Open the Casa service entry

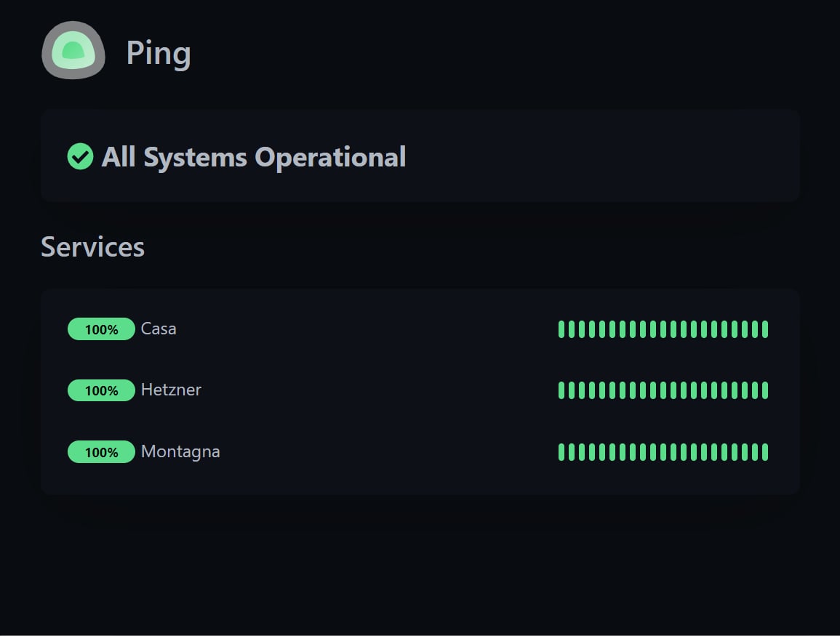tap(159, 329)
